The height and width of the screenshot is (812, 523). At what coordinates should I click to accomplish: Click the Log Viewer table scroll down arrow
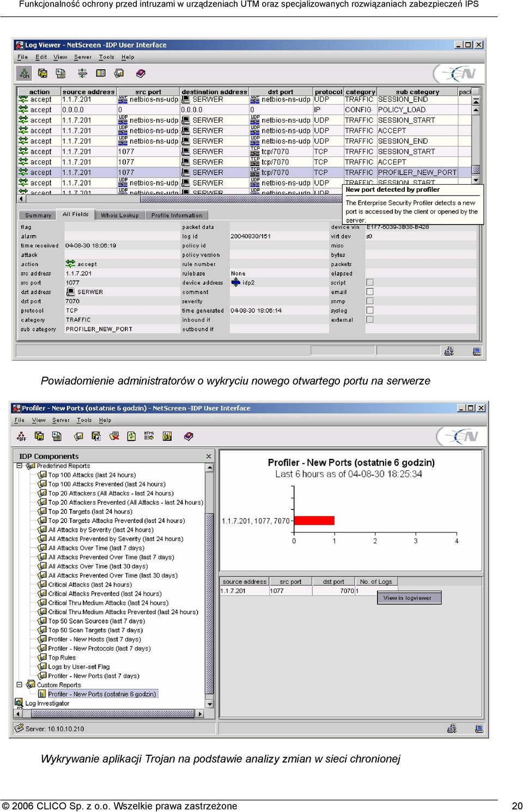coord(476,179)
